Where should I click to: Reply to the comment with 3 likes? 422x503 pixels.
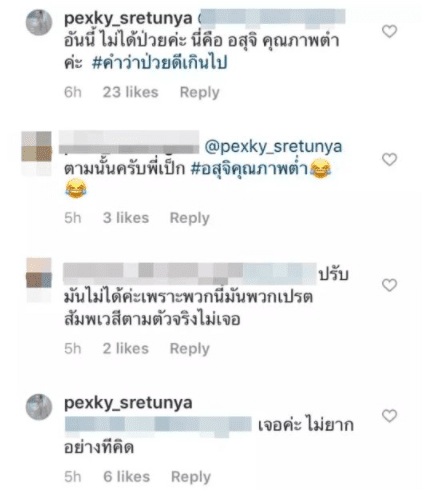pyautogui.click(x=190, y=218)
